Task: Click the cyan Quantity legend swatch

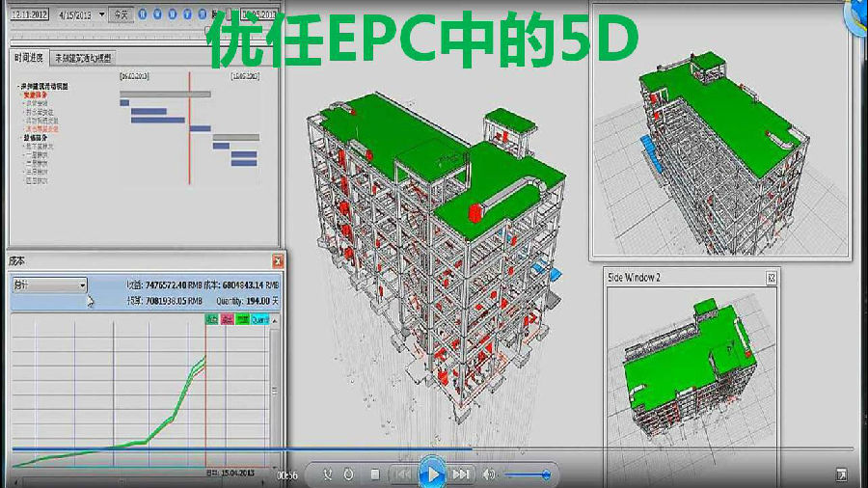Action: (259, 319)
